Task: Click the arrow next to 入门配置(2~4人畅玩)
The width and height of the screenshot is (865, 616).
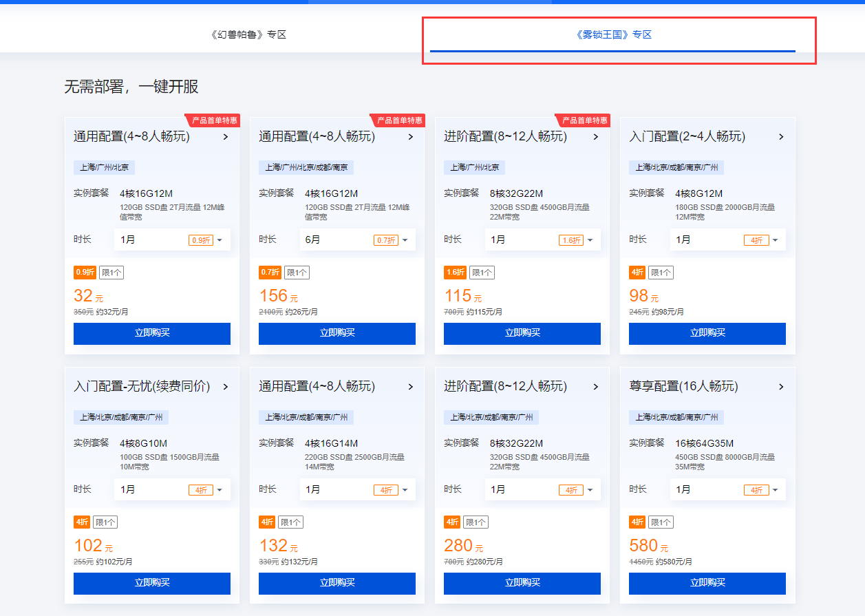Action: coord(781,137)
